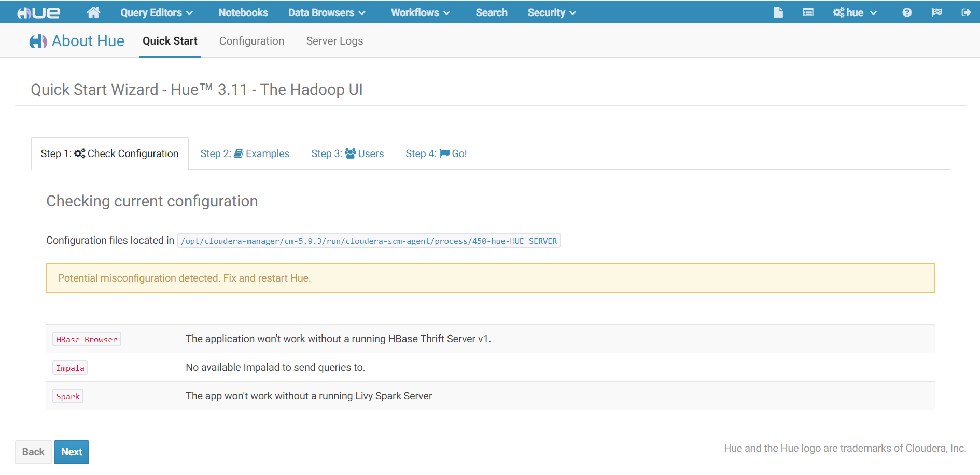Click the HBase Browser label
980x475 pixels.
tap(87, 339)
